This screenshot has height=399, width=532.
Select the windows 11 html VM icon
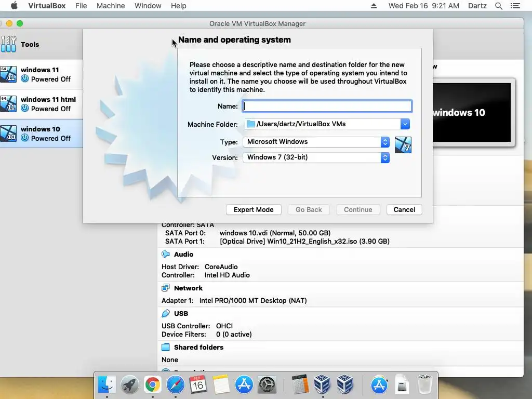click(8, 104)
